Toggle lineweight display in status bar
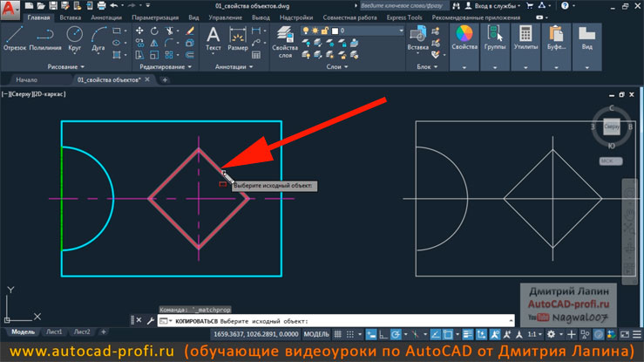The image size is (644, 362). pos(467,334)
